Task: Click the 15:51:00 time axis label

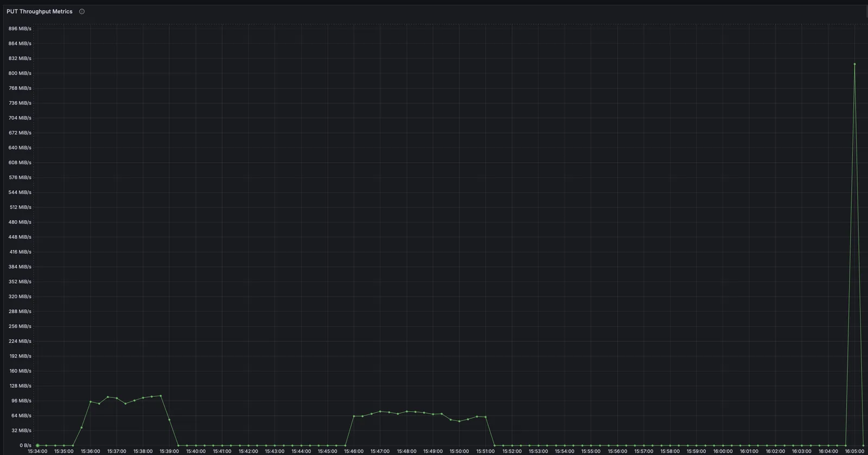Action: tap(486, 451)
